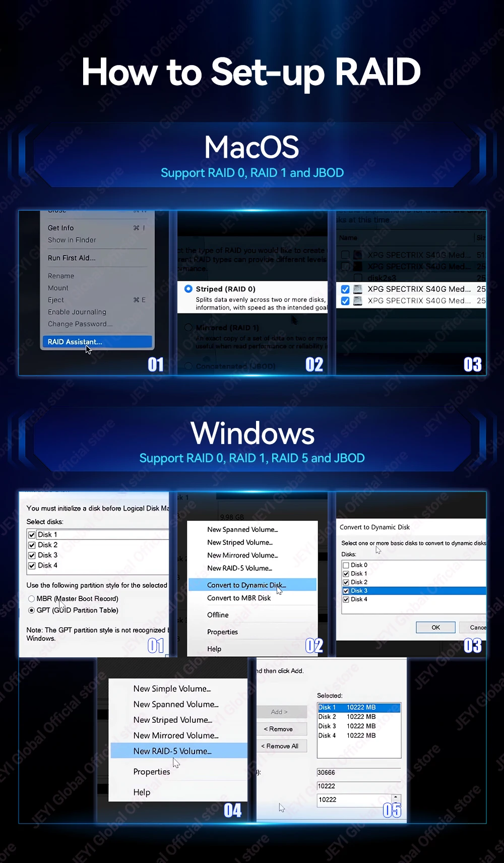Screen dimensions: 504x863
Task: Click the stepper arrow on the size field
Action: click(x=396, y=797)
